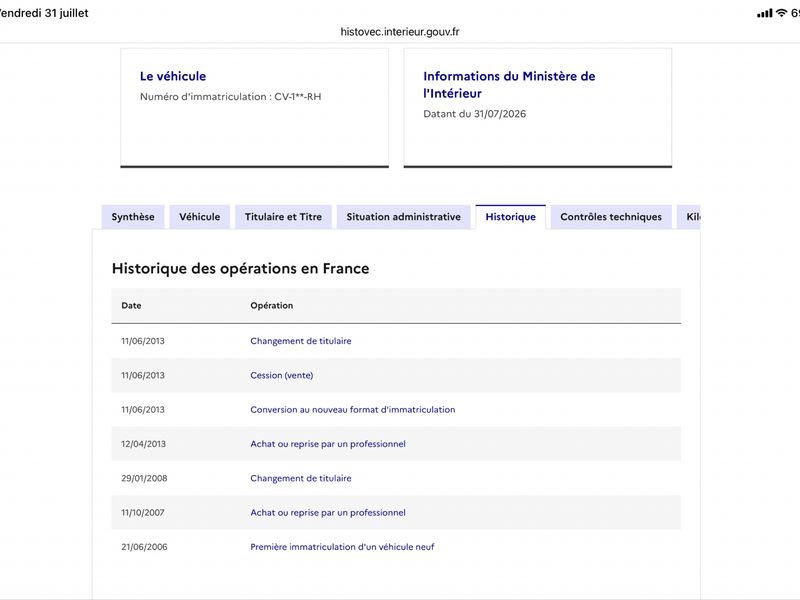Click the 'Cession (vente)' operation
Screen dimensions: 800x600
point(282,375)
